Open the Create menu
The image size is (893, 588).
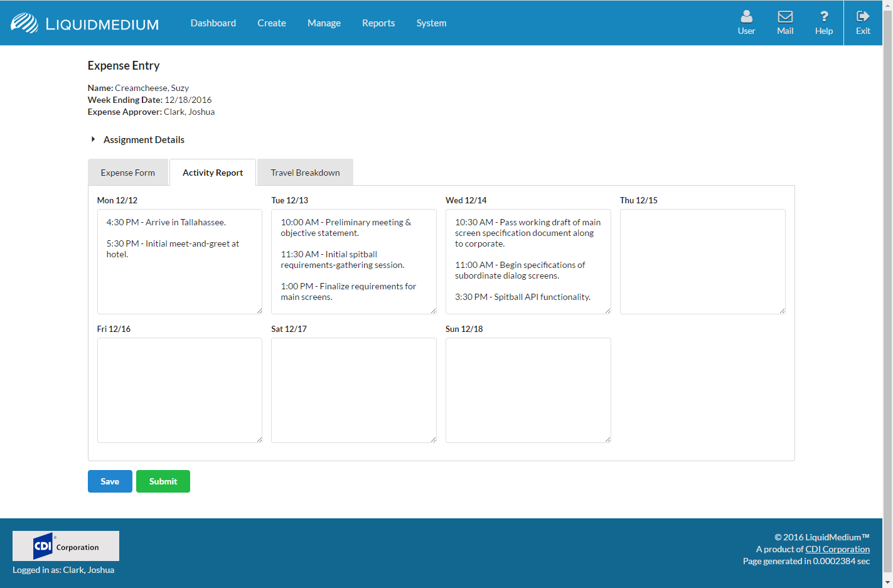[272, 23]
